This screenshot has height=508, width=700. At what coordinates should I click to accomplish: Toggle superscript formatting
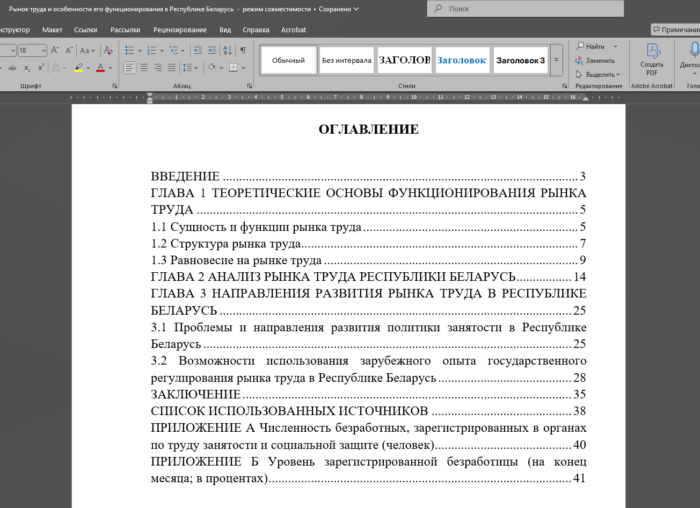tap(41, 68)
